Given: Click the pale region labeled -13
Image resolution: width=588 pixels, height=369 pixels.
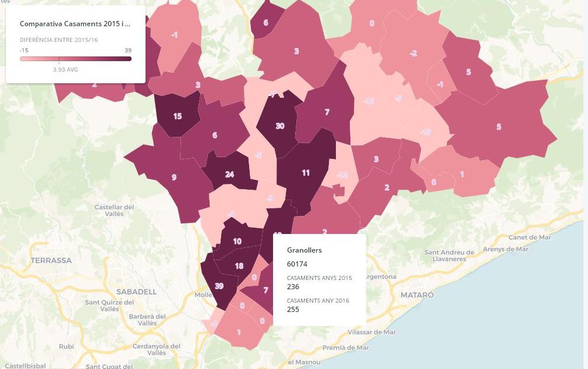Looking at the screenshot, I should (426, 132).
